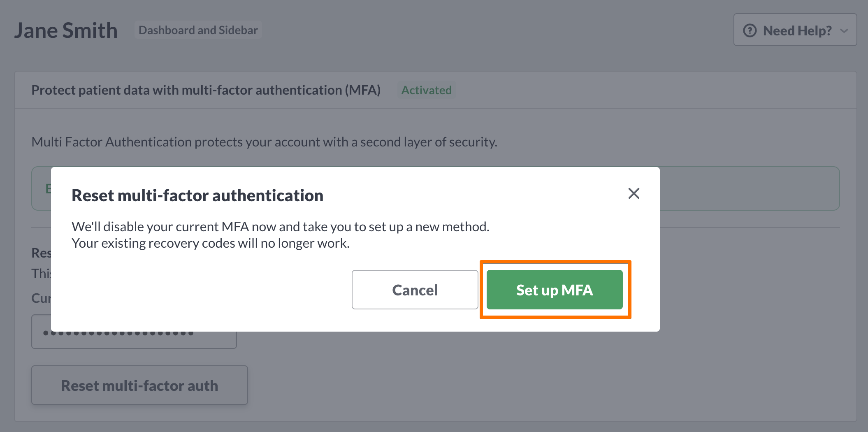Focus the masked current password field
Viewport: 868px width, 432px height.
(x=134, y=332)
